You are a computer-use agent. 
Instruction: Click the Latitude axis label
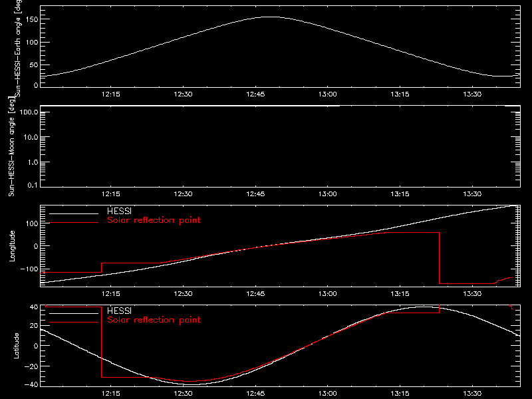(x=16, y=346)
